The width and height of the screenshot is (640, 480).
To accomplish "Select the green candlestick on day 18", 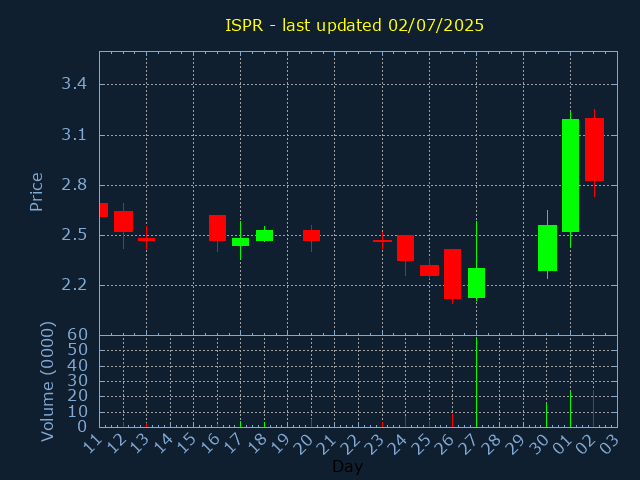I will click(264, 235).
